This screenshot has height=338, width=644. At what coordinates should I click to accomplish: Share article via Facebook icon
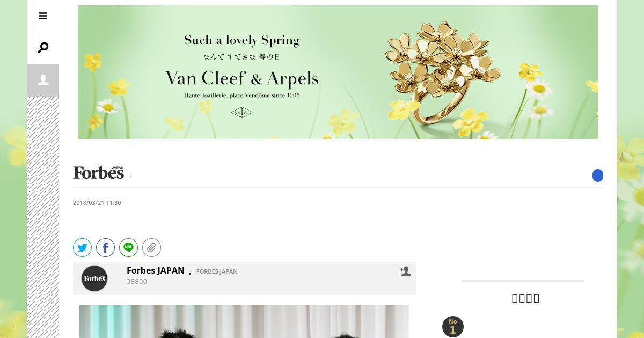(x=106, y=247)
